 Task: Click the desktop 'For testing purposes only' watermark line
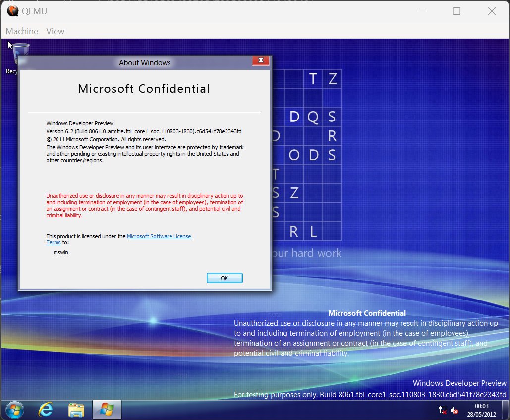click(370, 395)
